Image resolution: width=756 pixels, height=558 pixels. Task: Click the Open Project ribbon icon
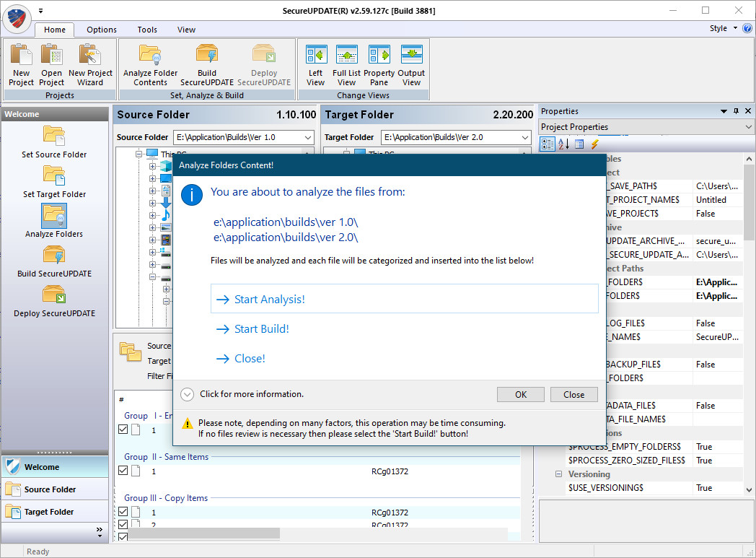52,65
